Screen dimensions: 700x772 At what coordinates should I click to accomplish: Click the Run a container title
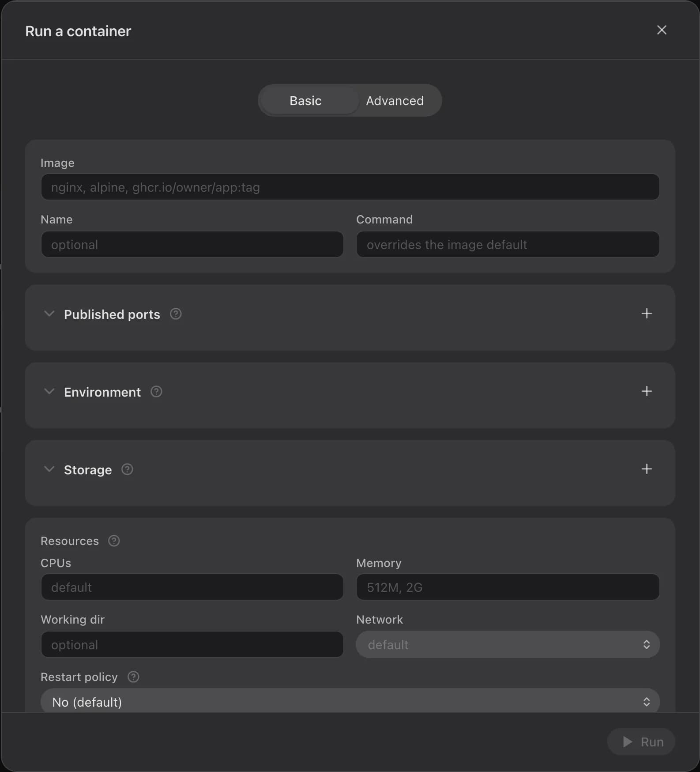click(78, 31)
